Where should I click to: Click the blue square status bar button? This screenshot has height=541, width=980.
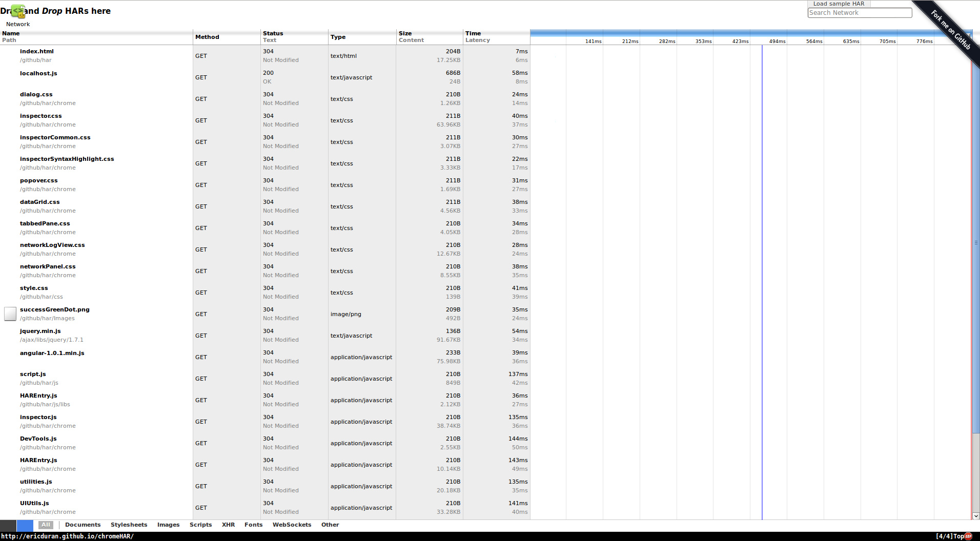25,525
